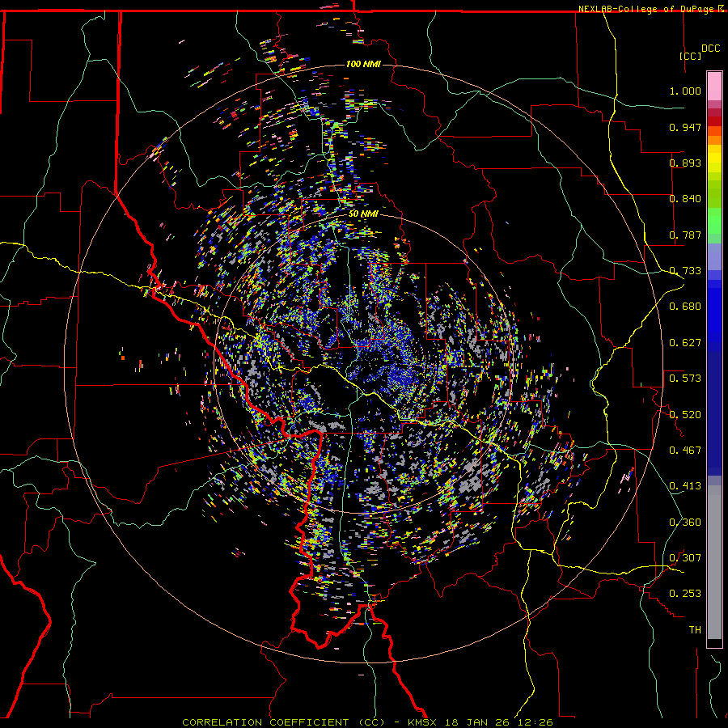Click the TH threshold legend label

click(x=695, y=630)
